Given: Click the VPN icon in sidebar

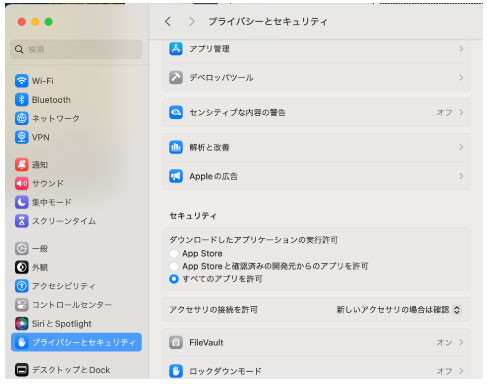Looking at the screenshot, I should click(x=22, y=137).
